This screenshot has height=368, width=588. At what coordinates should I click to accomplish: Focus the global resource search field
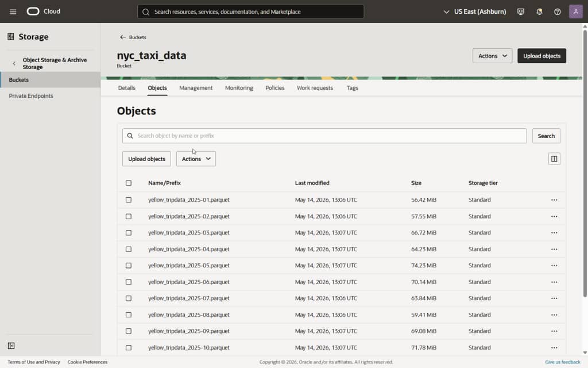[250, 11]
